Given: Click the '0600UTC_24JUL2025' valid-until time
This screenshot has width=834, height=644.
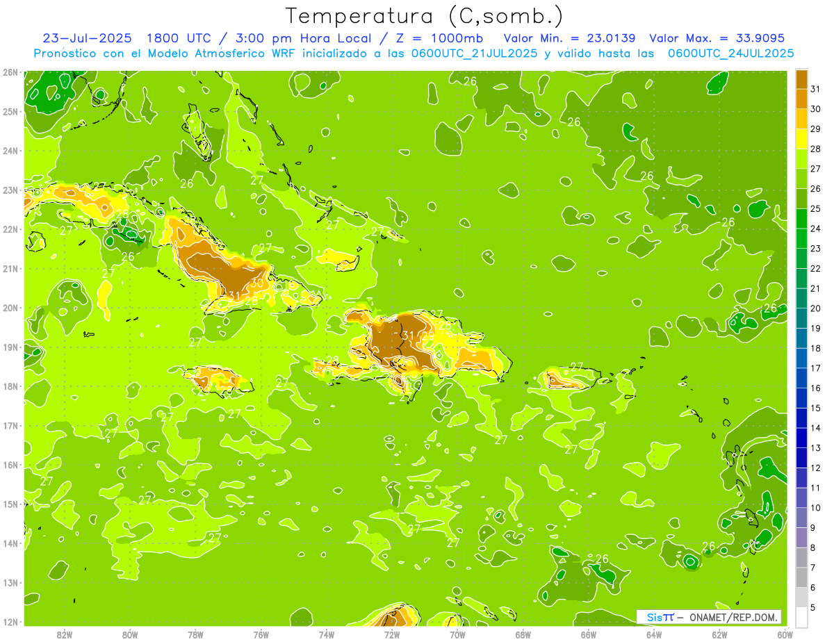Looking at the screenshot, I should pos(730,53).
